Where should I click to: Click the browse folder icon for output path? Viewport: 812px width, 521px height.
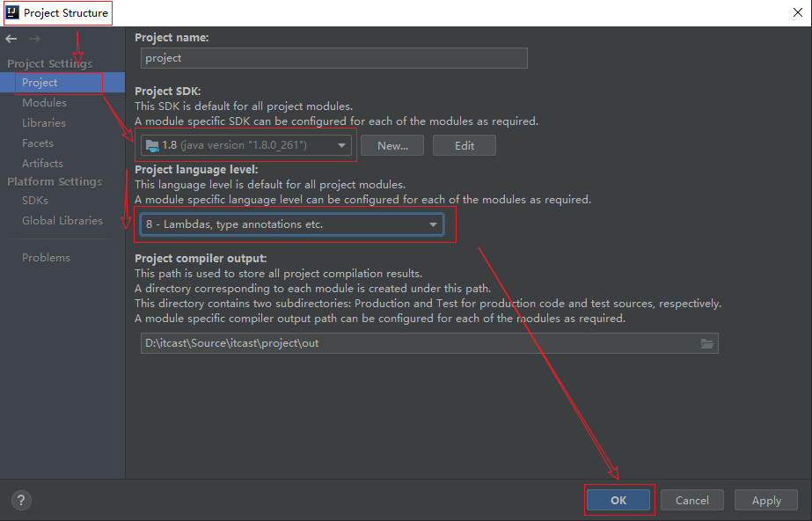(706, 343)
